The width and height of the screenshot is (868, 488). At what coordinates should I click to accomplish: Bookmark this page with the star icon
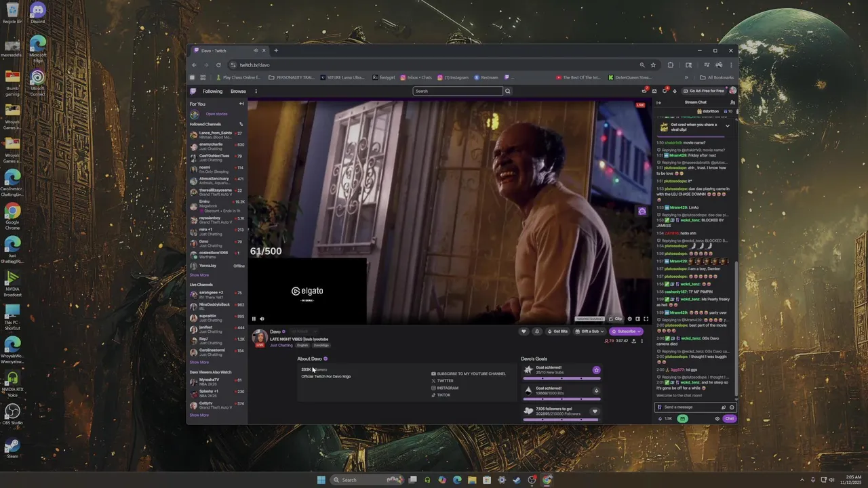pyautogui.click(x=653, y=65)
